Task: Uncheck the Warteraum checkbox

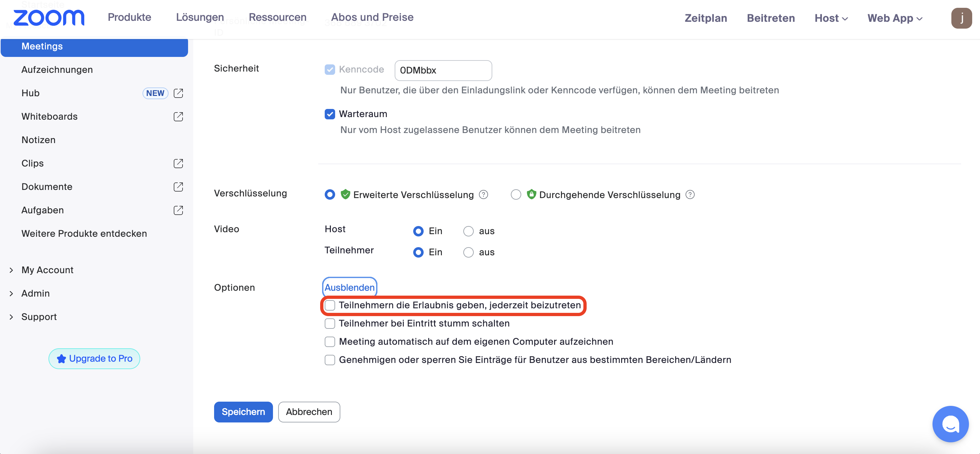Action: (330, 114)
